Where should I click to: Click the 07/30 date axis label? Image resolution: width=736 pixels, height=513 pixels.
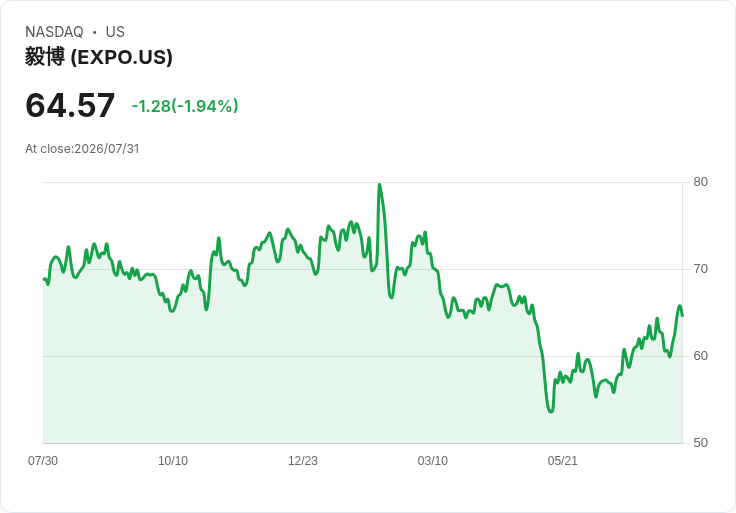[43, 461]
